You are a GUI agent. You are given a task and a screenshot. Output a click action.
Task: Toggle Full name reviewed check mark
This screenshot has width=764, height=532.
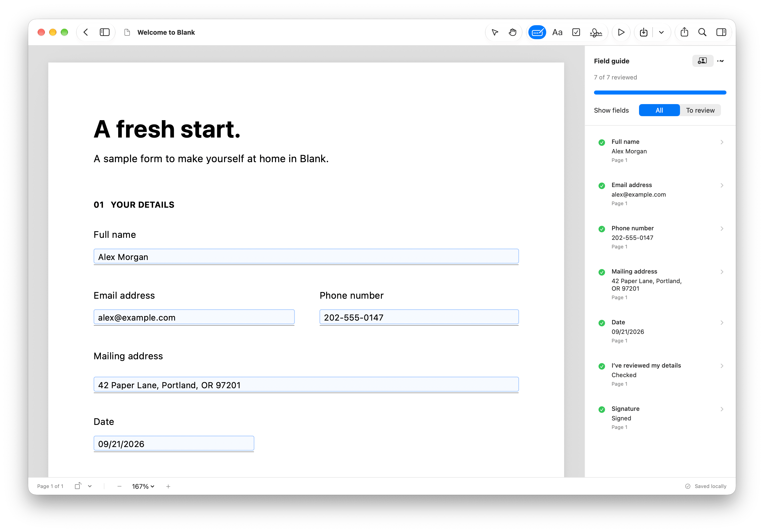(602, 142)
